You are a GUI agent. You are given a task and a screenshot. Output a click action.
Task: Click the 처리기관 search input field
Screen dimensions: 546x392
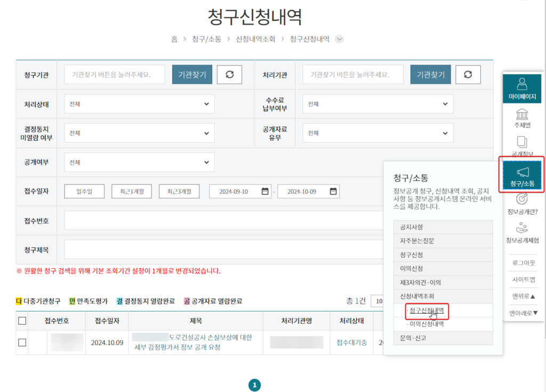[x=353, y=75]
